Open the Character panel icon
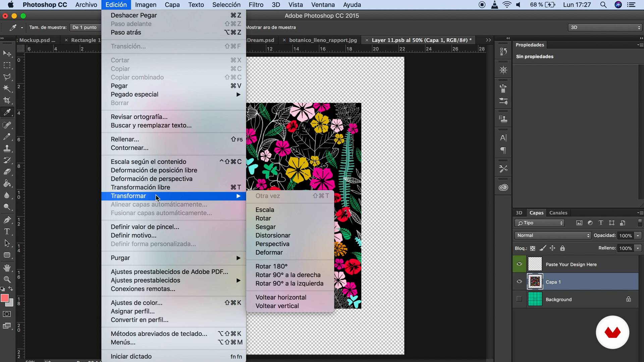Viewport: 644px width, 362px height. (x=503, y=137)
